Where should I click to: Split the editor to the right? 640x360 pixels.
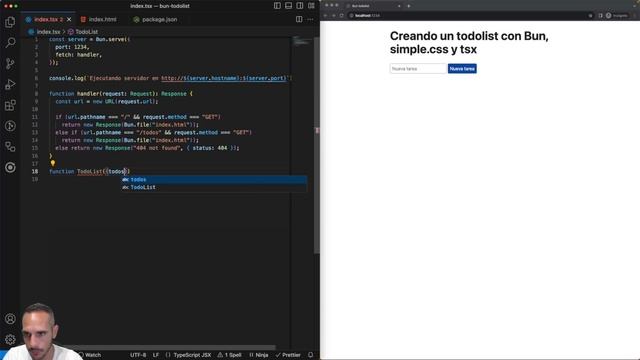(x=299, y=19)
